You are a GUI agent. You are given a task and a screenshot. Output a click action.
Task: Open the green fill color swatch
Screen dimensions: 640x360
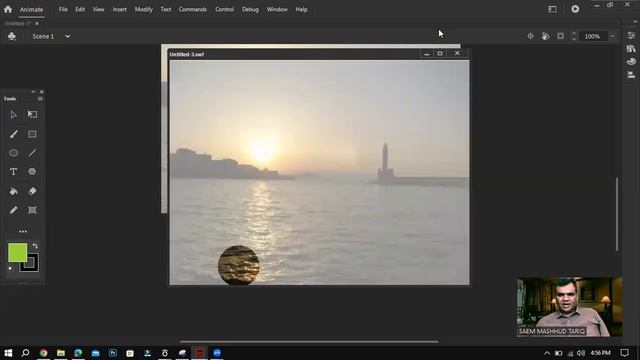[18, 253]
